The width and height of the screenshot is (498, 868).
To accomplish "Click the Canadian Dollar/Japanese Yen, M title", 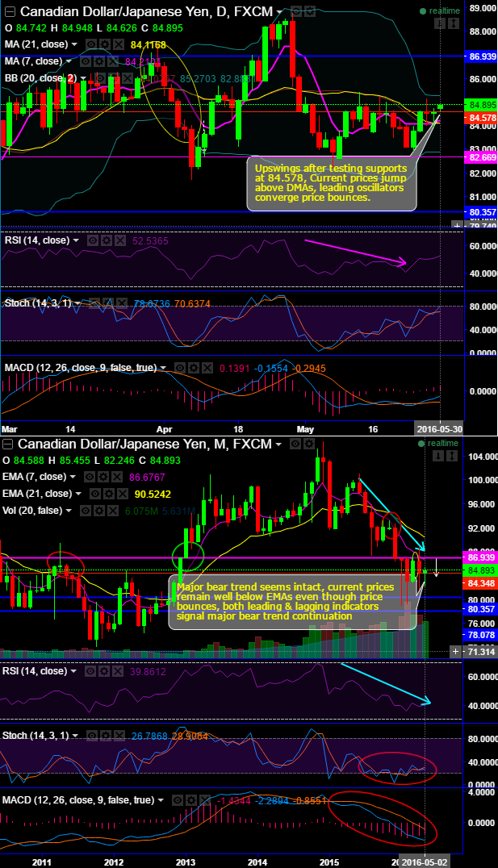I will (145, 444).
